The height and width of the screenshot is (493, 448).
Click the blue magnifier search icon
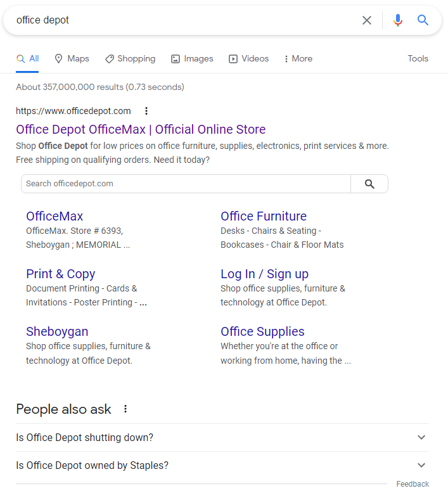(x=423, y=20)
